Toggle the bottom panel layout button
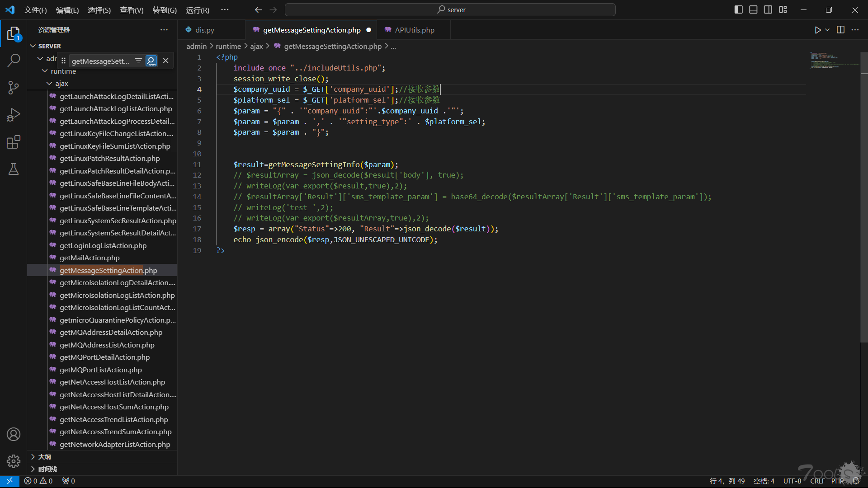The image size is (868, 488). pos(753,9)
